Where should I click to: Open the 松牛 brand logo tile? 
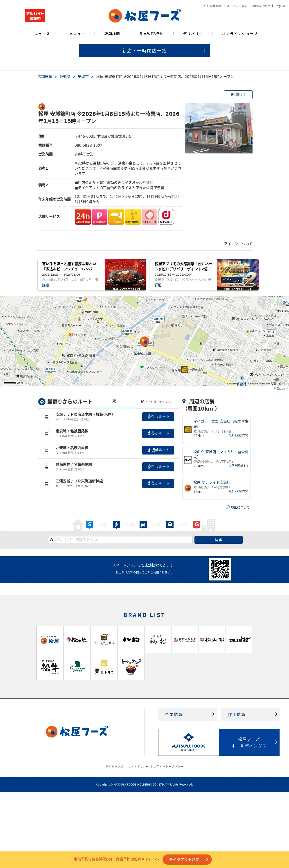point(50,667)
